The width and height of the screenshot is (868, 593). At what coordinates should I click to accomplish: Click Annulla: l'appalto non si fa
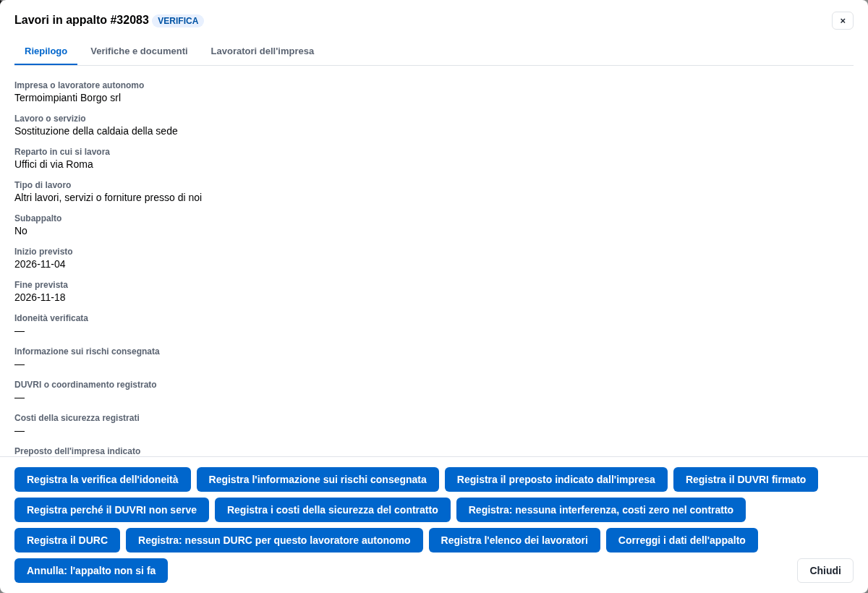coord(91,571)
